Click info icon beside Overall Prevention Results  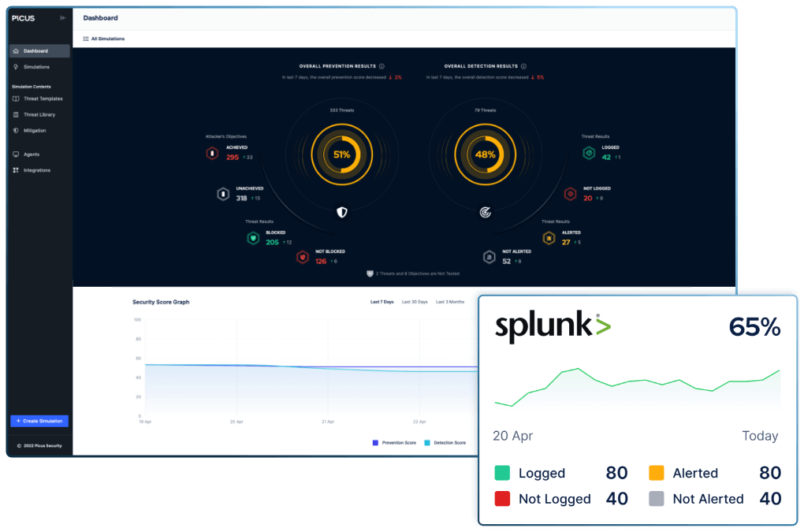pyautogui.click(x=382, y=67)
